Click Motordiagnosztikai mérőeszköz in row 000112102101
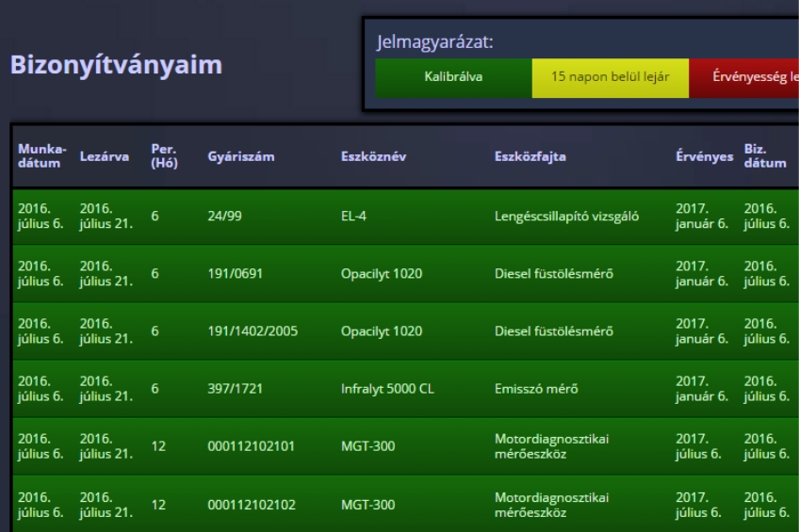This screenshot has height=532, width=799. point(551,446)
